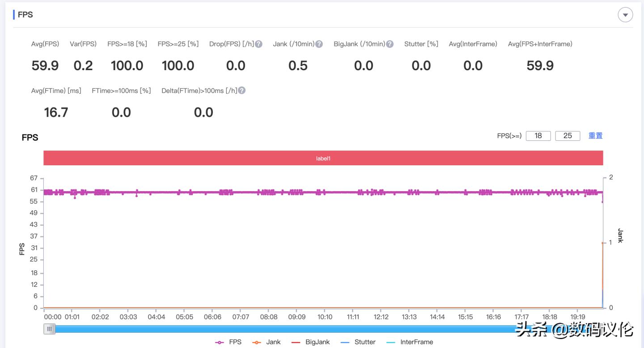This screenshot has width=644, height=348.
Task: Click the FPS data line near 10:10
Action: [x=325, y=193]
